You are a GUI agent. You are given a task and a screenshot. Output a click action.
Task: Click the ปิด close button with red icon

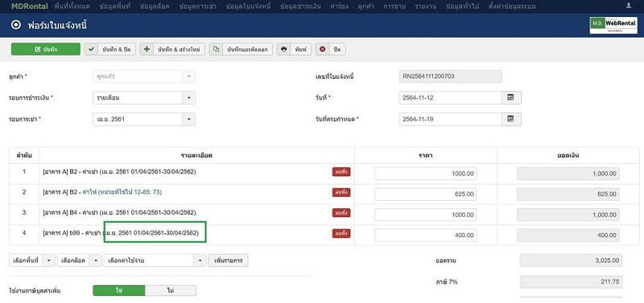click(331, 49)
